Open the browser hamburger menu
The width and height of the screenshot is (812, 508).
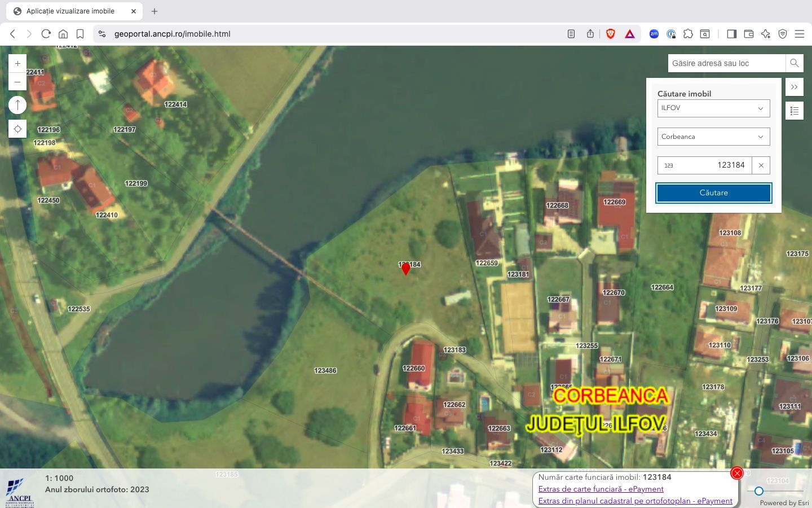(x=800, y=34)
